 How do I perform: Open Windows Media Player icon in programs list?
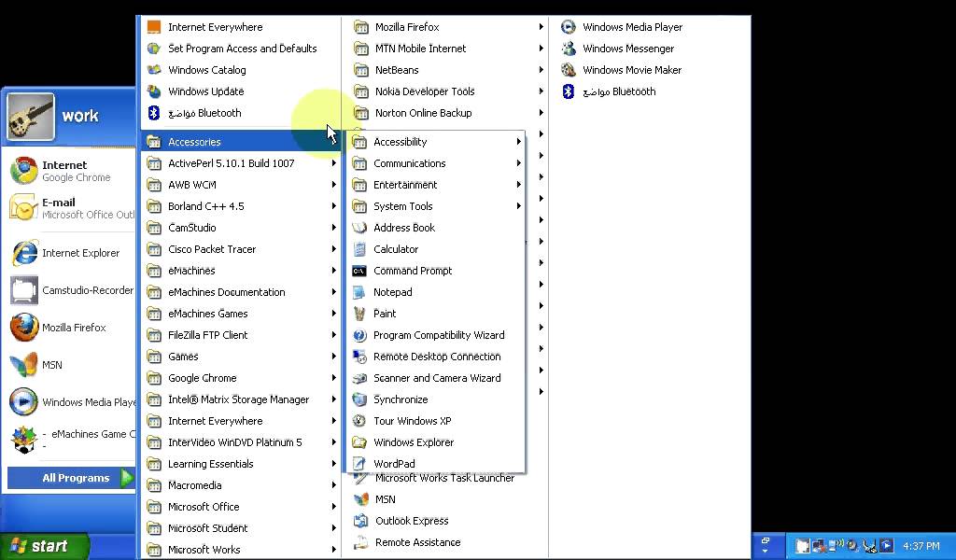569,27
